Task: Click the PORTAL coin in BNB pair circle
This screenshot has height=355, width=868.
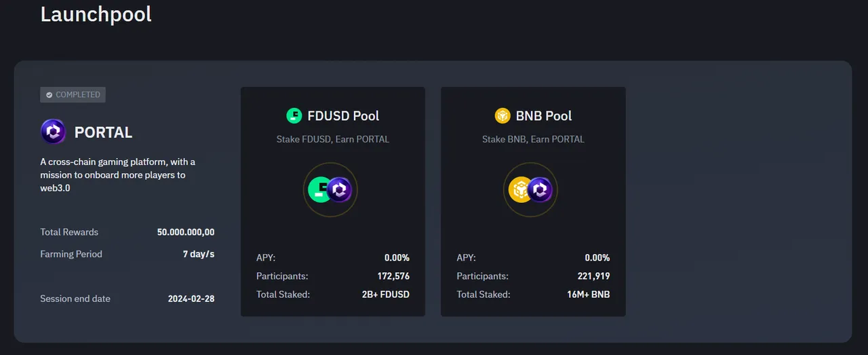Action: click(x=540, y=189)
